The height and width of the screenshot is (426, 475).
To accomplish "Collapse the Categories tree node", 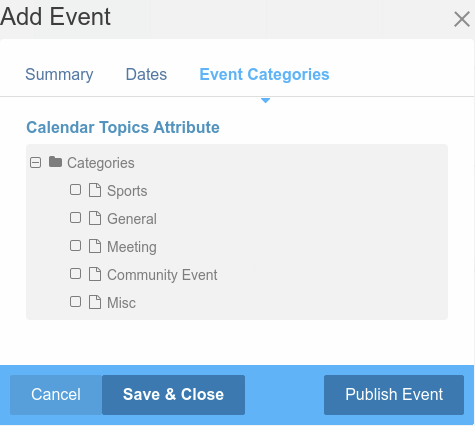I will pyautogui.click(x=35, y=163).
